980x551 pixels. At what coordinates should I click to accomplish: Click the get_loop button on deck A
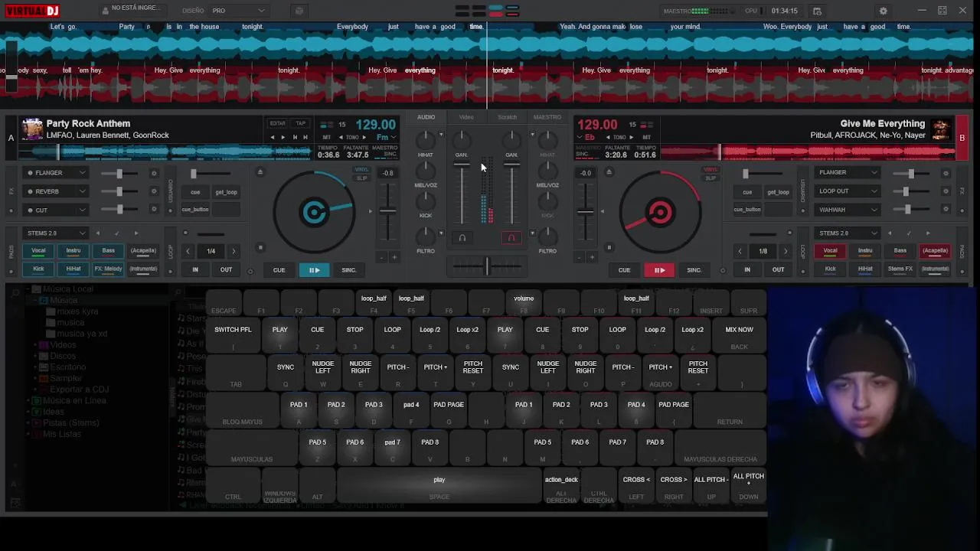click(226, 192)
